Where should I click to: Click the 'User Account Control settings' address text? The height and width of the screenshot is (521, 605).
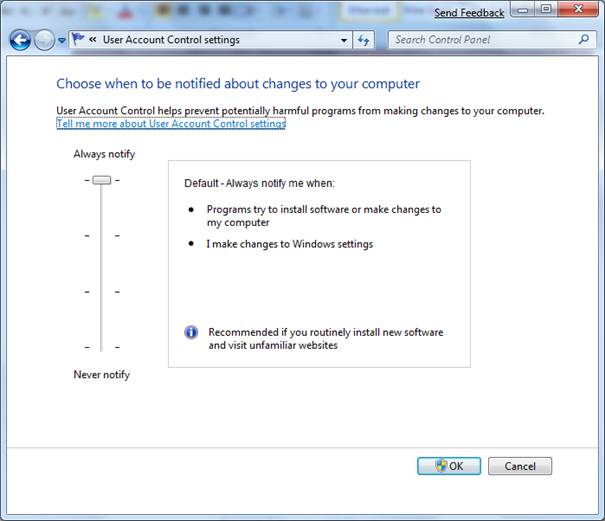click(x=171, y=40)
